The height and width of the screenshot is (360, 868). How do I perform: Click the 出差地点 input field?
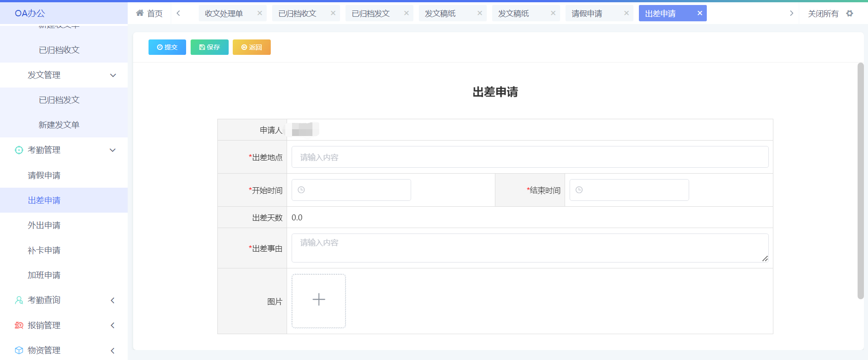[530, 157]
